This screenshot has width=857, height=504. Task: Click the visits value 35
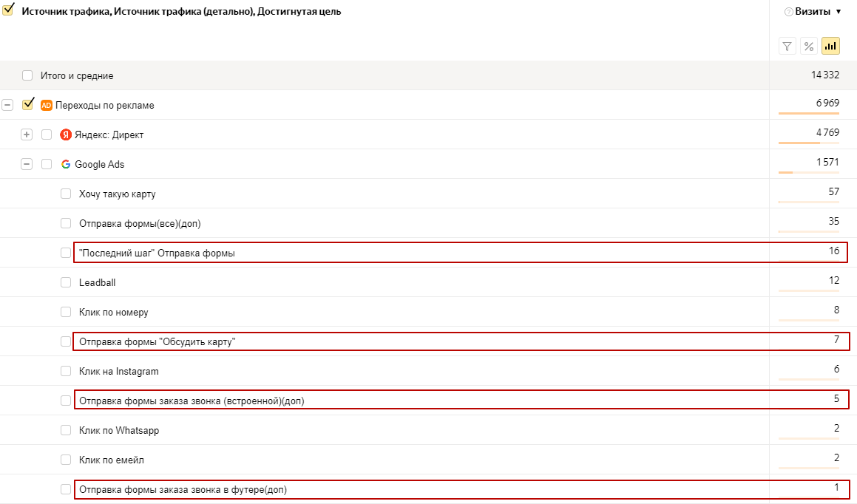tap(833, 221)
